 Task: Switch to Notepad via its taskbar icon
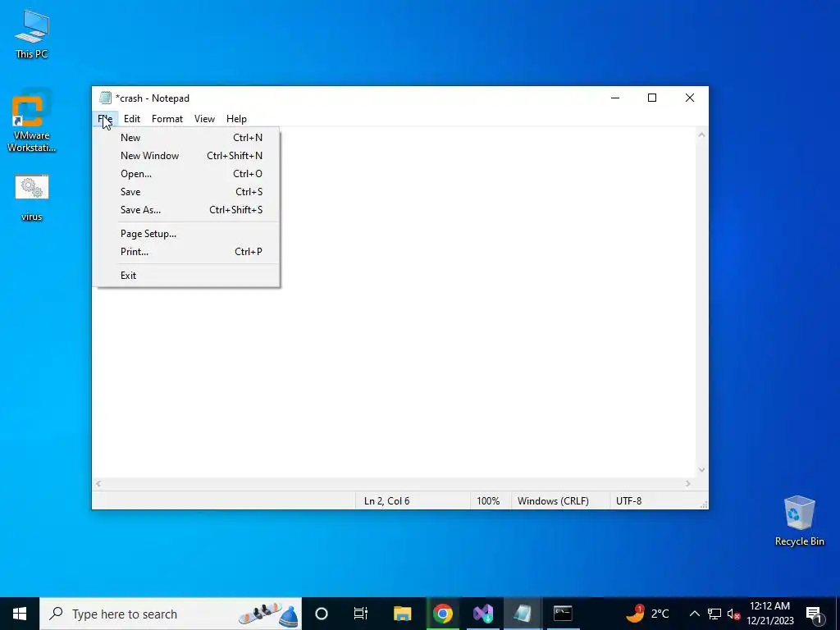tap(523, 614)
